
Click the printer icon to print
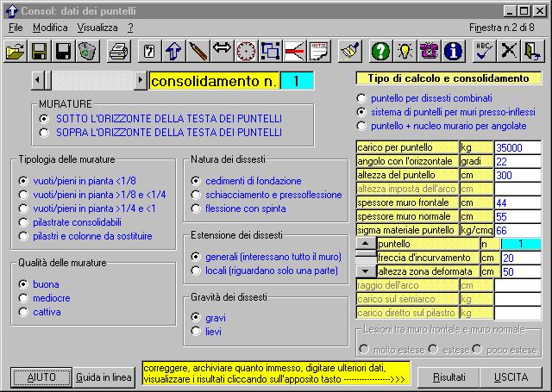119,52
